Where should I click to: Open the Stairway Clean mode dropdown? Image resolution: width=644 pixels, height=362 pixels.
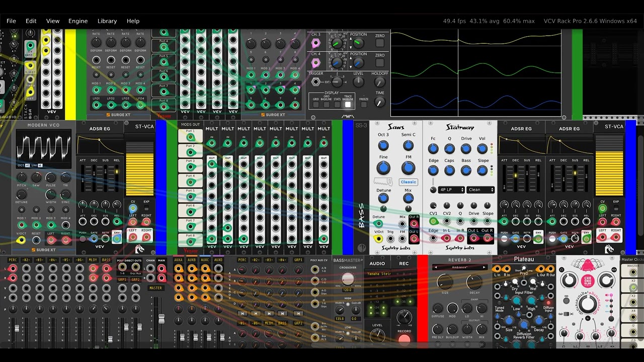480,190
